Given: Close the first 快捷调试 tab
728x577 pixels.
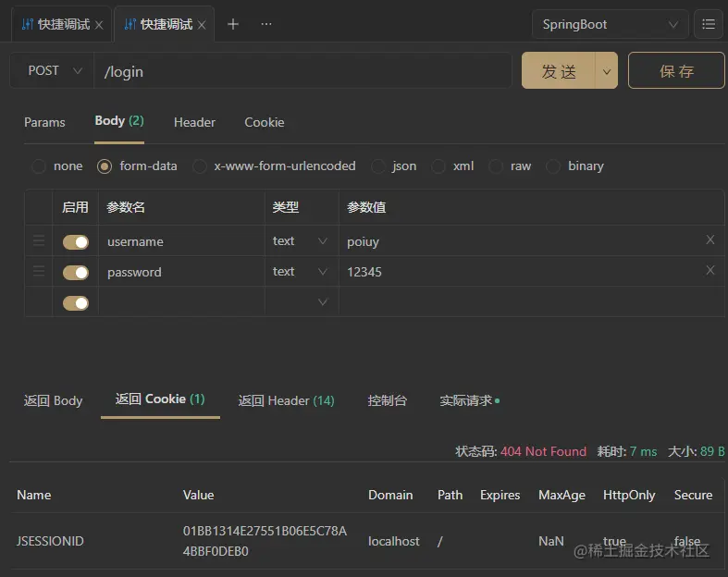Looking at the screenshot, I should 99,25.
